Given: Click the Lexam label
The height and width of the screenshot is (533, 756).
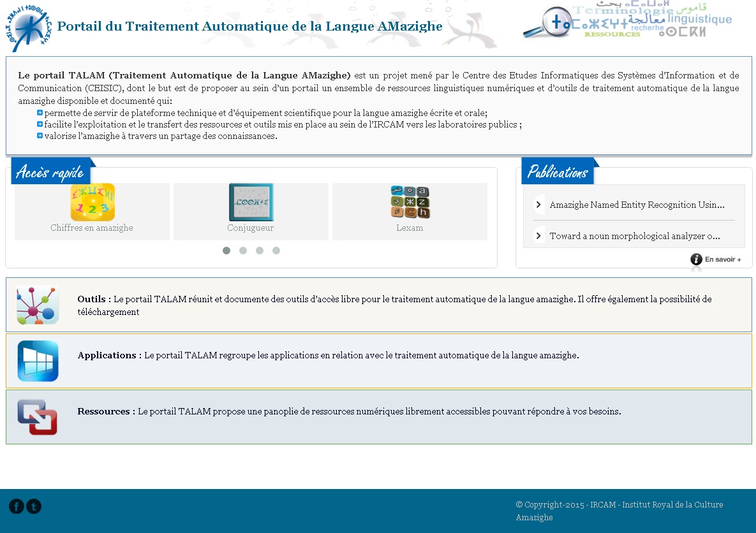Looking at the screenshot, I should click(x=410, y=228).
